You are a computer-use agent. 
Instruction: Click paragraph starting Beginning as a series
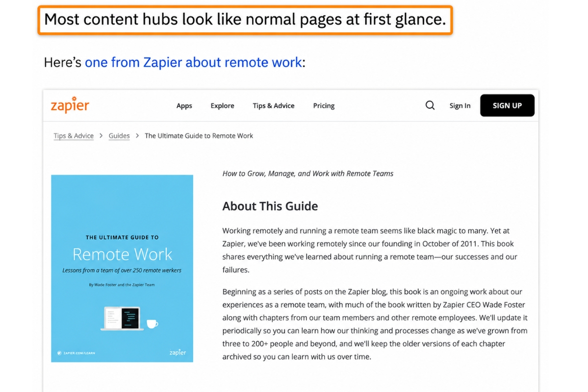[375, 324]
